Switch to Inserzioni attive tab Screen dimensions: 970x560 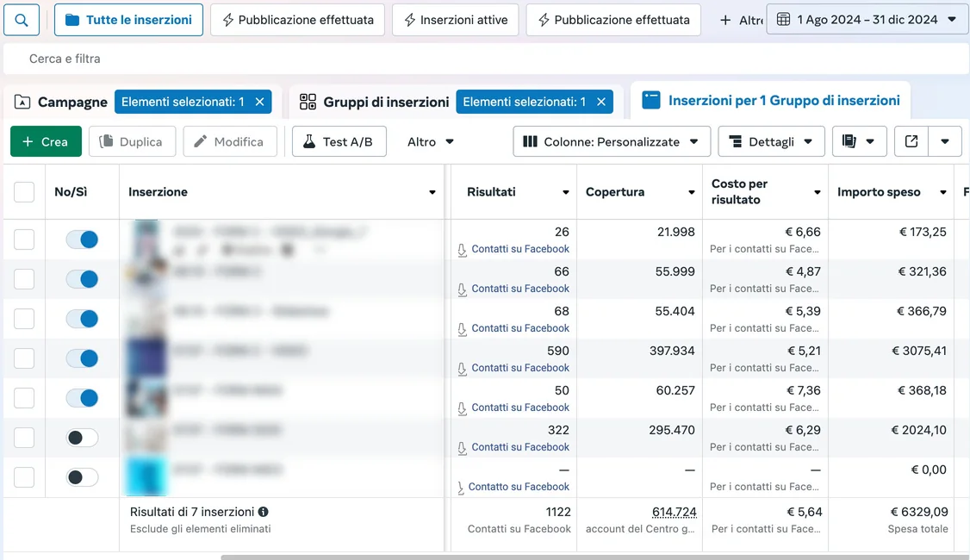(456, 20)
